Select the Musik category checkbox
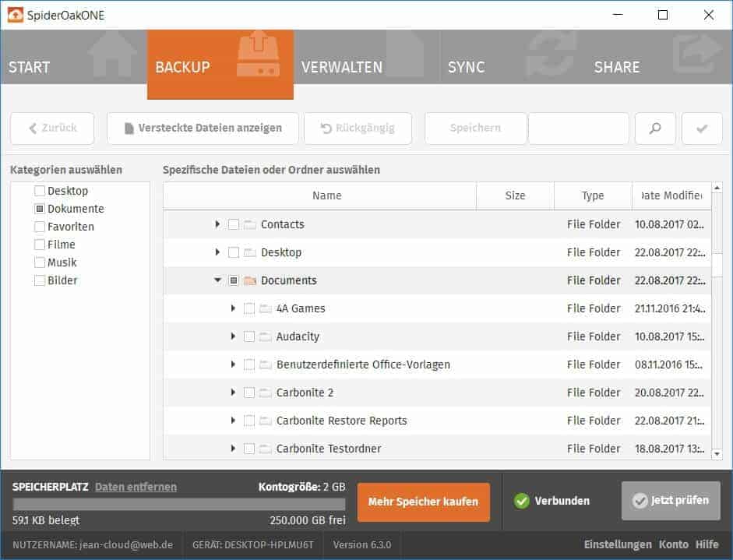Viewport: 733px width, 560px height. pos(40,262)
